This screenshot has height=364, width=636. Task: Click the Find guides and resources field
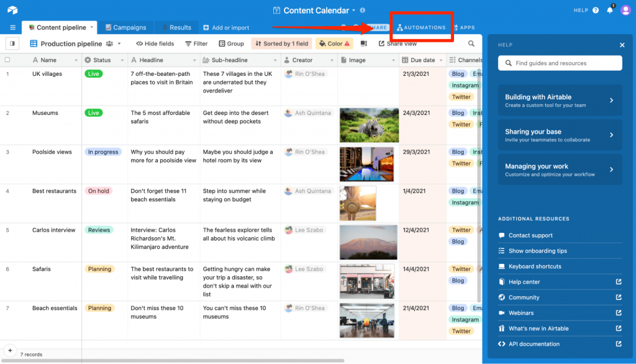[560, 63]
